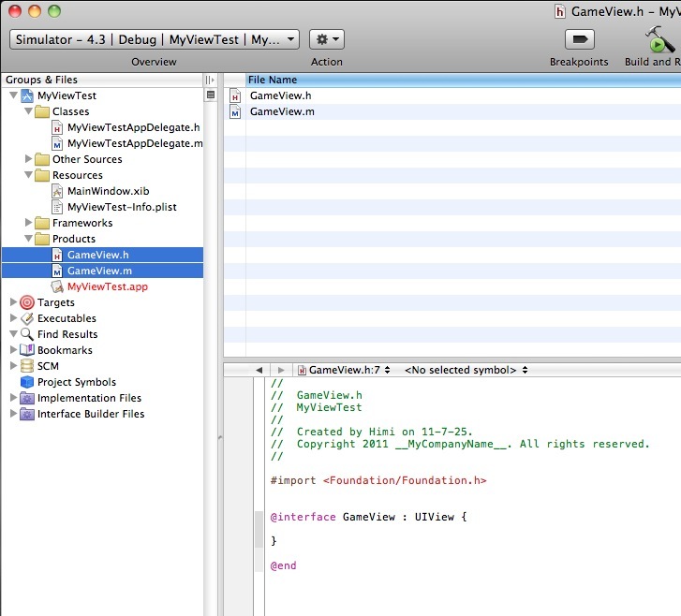681x616 pixels.
Task: Open the Overview configuration dropdown
Action: 155,39
